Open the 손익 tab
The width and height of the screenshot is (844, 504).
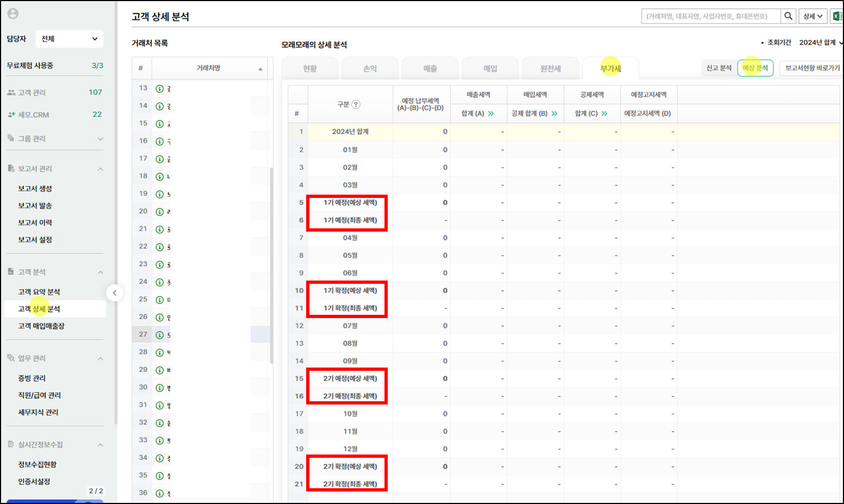370,69
